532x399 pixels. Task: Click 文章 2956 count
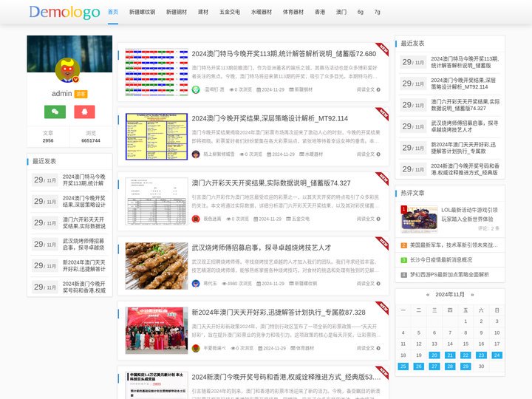(48, 137)
